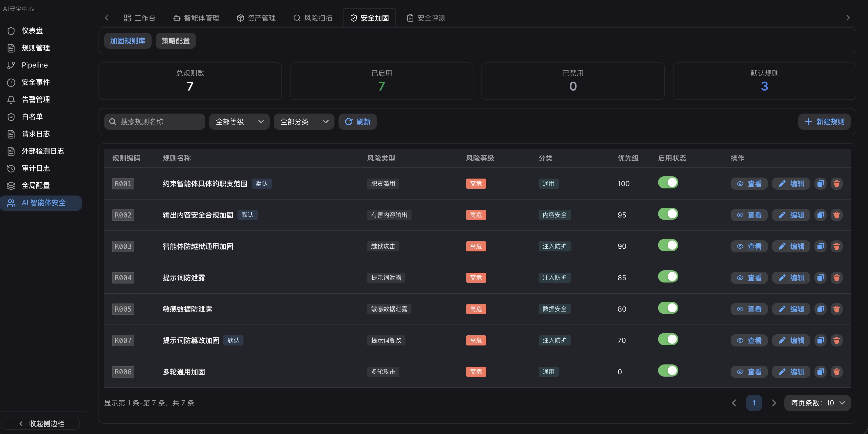This screenshot has width=868, height=434.
Task: Click the 搜索规则名称 search input
Action: pyautogui.click(x=154, y=122)
